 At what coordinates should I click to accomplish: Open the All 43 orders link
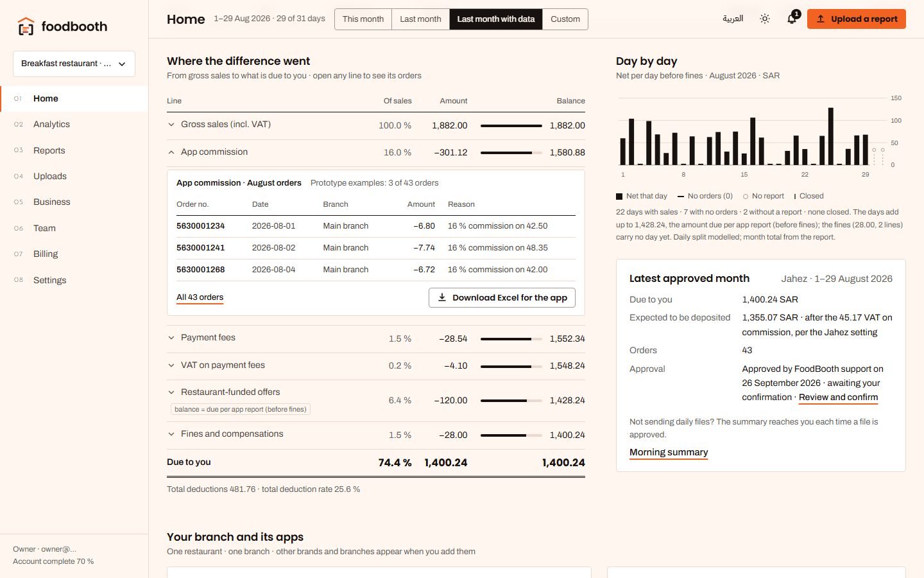click(x=200, y=297)
